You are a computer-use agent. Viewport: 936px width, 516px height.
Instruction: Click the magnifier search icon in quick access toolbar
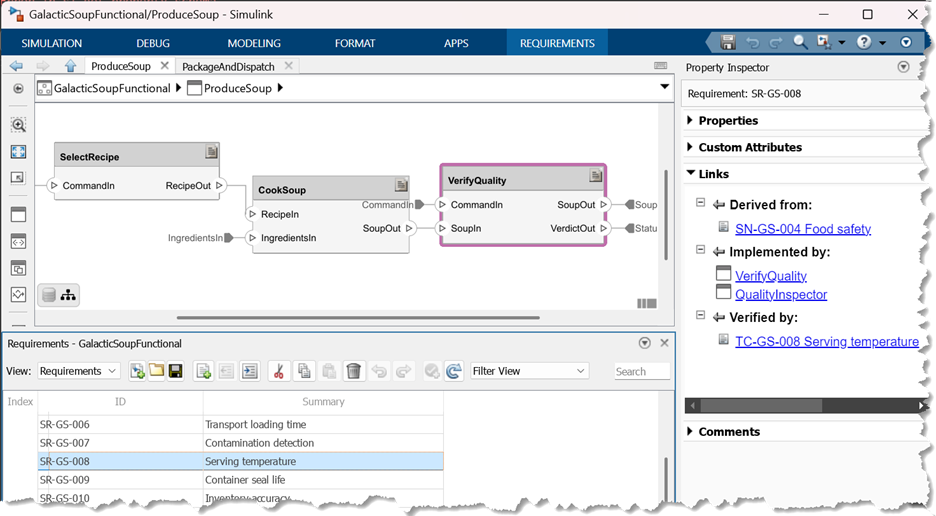pos(800,43)
